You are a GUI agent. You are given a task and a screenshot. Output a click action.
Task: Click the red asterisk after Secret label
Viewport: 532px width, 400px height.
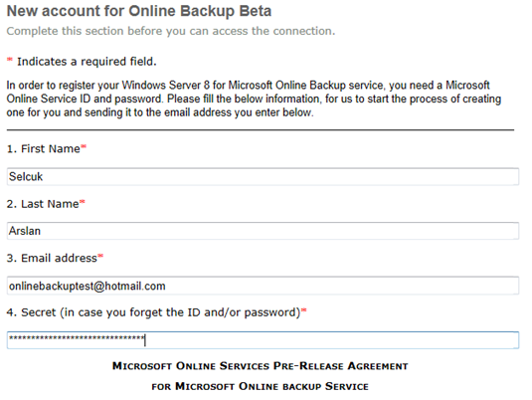click(x=304, y=310)
